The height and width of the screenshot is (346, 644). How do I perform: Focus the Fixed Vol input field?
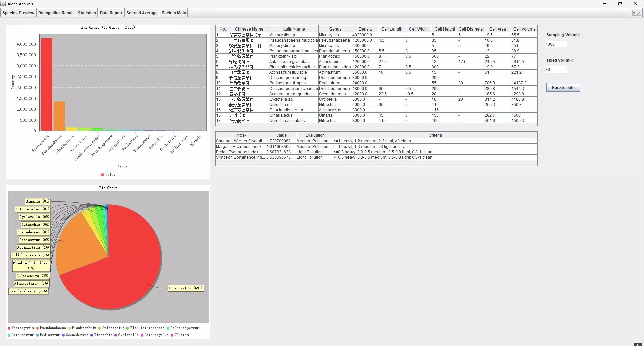(x=555, y=69)
